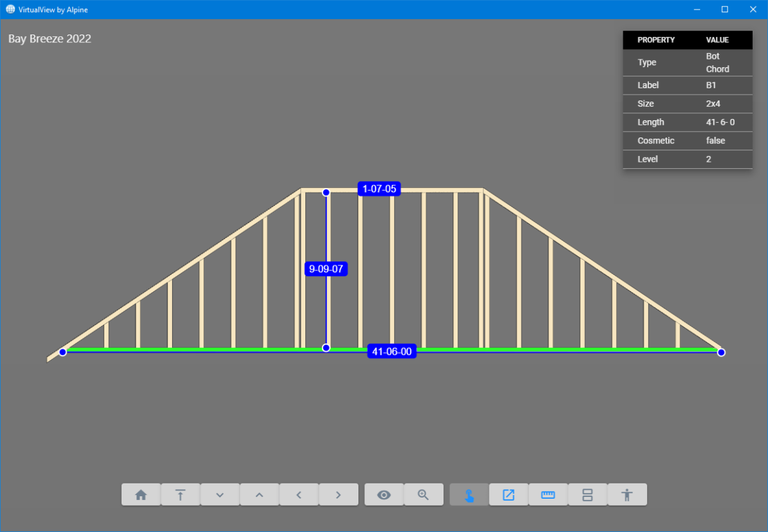This screenshot has height=532, width=768.
Task: Select the Home view tool
Action: tap(141, 494)
